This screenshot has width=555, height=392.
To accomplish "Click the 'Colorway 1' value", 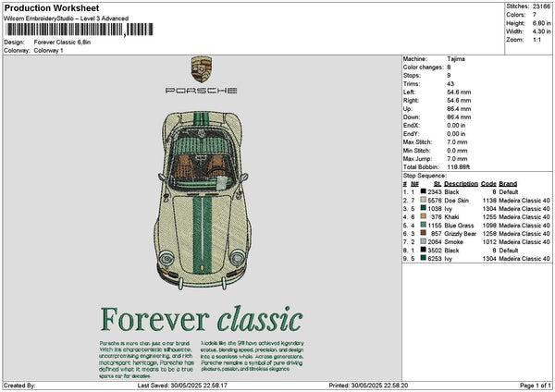I will click(x=48, y=51).
